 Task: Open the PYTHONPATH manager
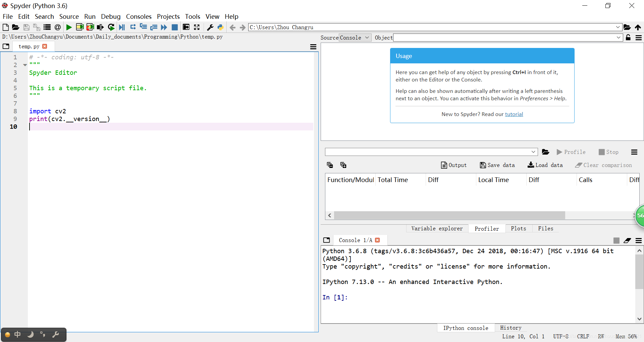220,27
